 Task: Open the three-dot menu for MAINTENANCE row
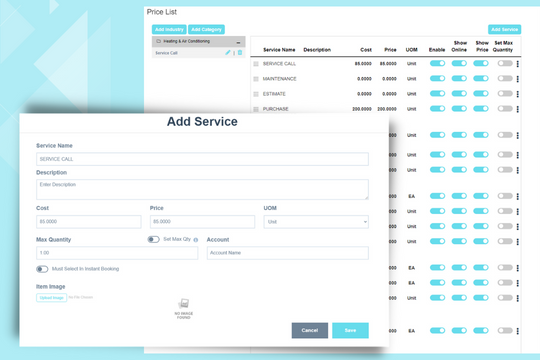point(518,79)
